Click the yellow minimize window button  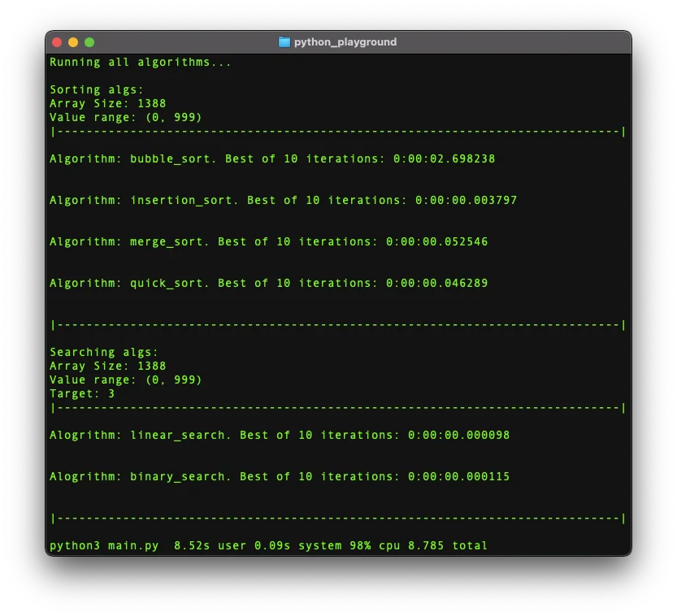(73, 42)
